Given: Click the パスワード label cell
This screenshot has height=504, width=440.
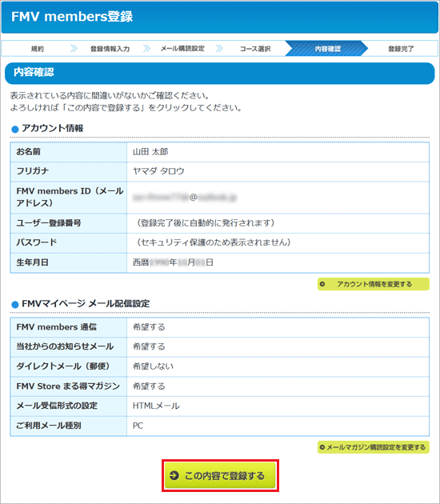Looking at the screenshot, I should click(x=69, y=242).
